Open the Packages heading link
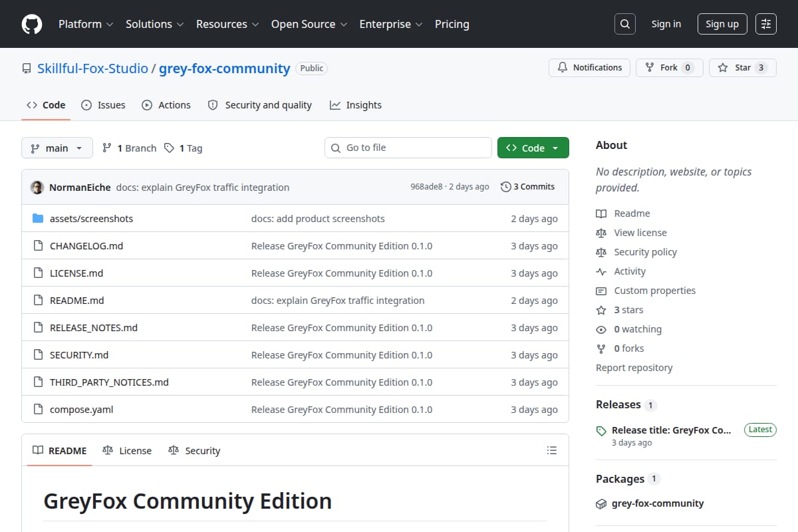Viewport: 798px width, 532px height. click(x=620, y=479)
